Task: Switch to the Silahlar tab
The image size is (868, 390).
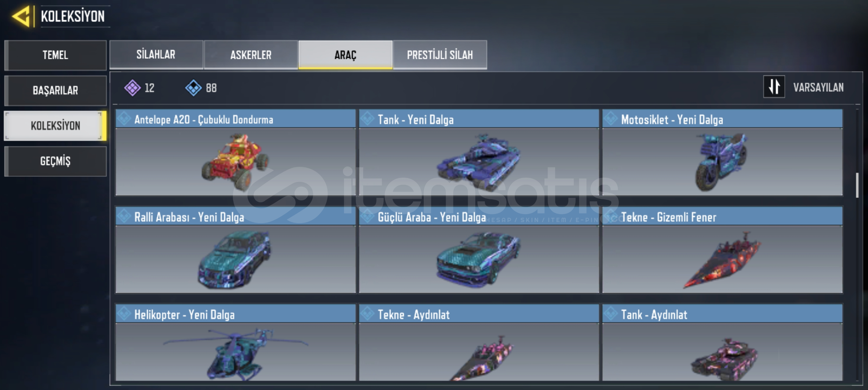Action: (156, 55)
